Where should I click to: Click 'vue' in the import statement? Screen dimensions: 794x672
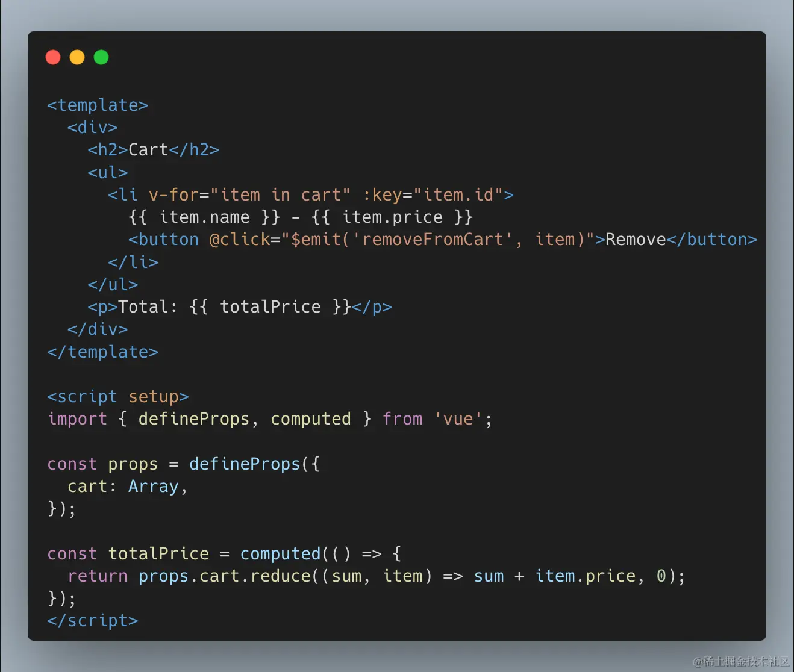click(458, 419)
